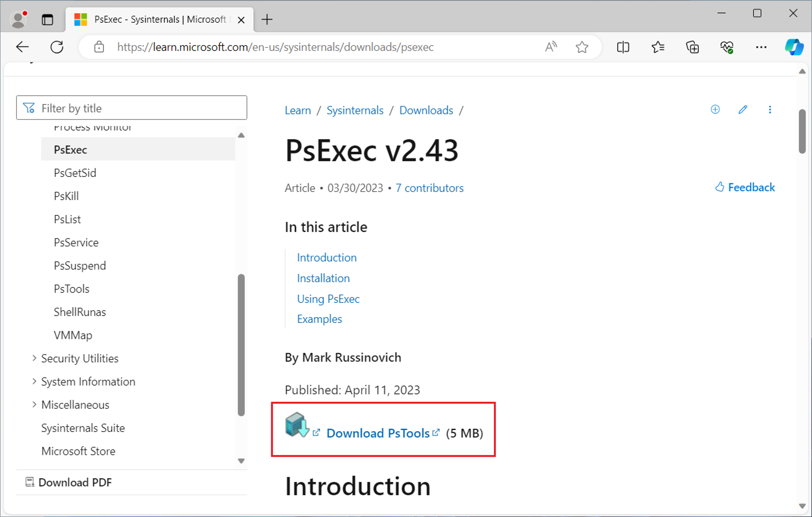Add this page to favorites star
The height and width of the screenshot is (517, 812).
tap(582, 47)
